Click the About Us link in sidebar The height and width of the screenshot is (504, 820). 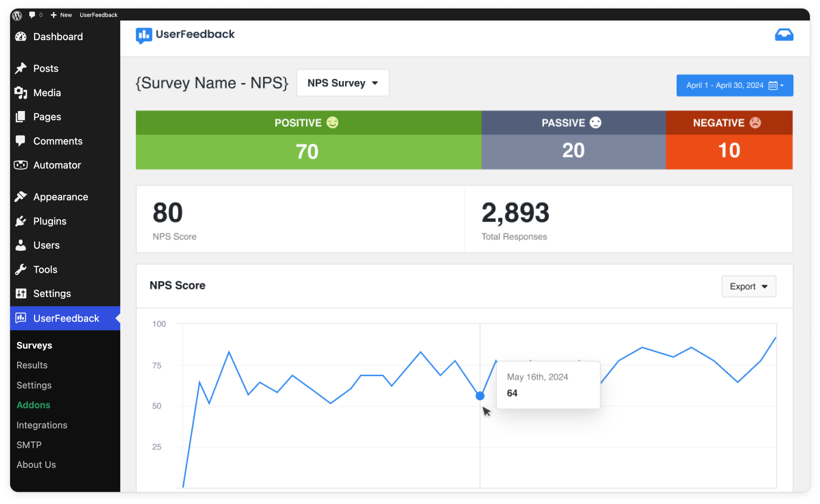(36, 464)
